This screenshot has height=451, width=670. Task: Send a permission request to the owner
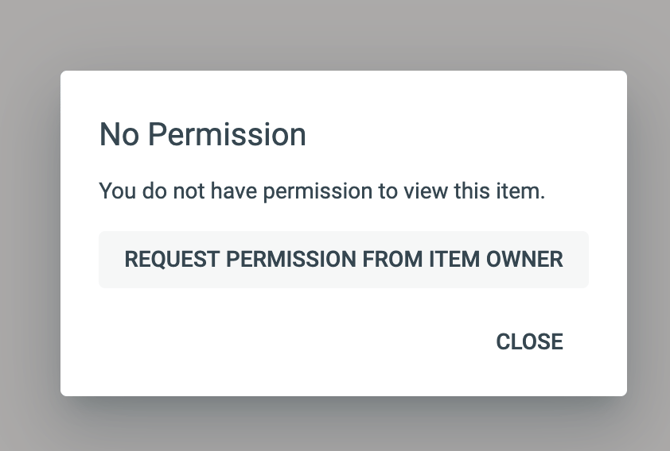coord(344,259)
